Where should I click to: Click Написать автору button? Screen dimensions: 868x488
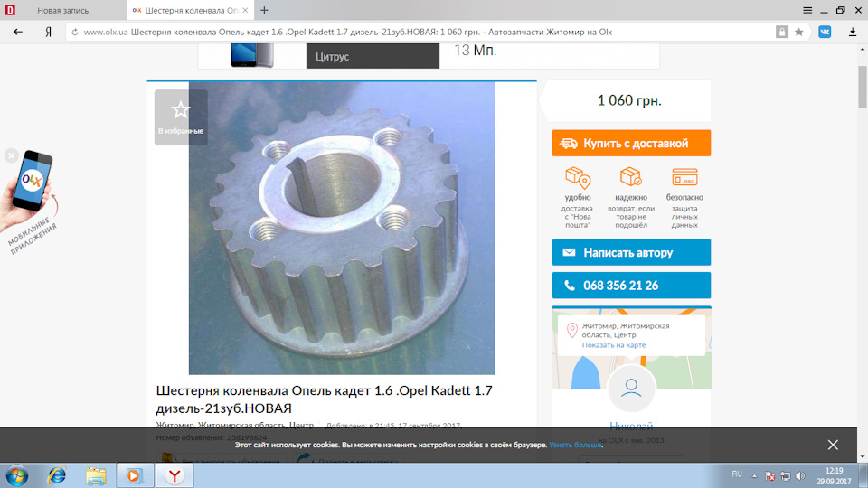(631, 252)
